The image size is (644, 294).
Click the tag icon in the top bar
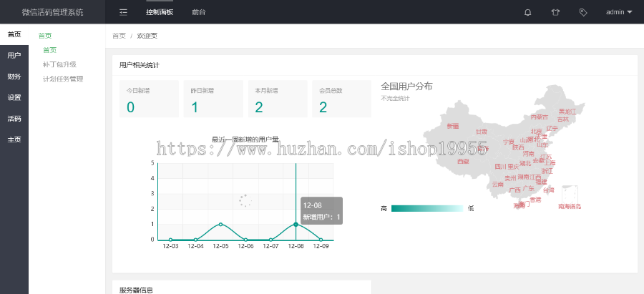[582, 12]
